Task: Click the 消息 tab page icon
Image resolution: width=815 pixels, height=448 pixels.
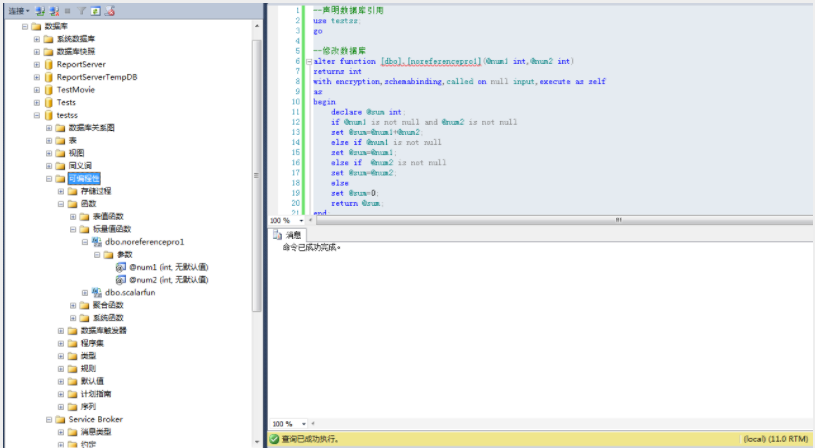Action: click(x=278, y=235)
